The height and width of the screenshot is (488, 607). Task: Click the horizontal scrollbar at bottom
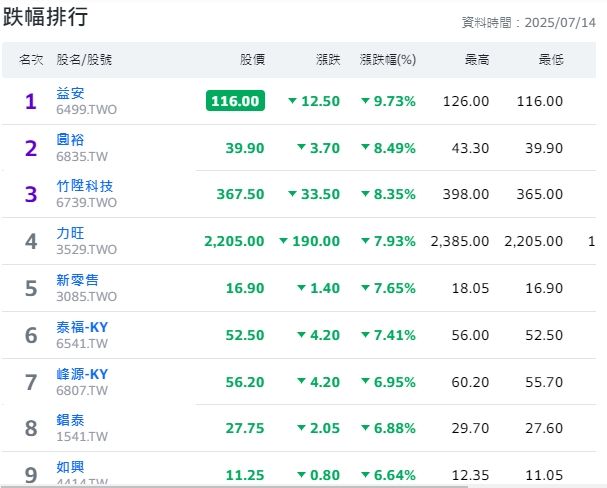(234, 486)
